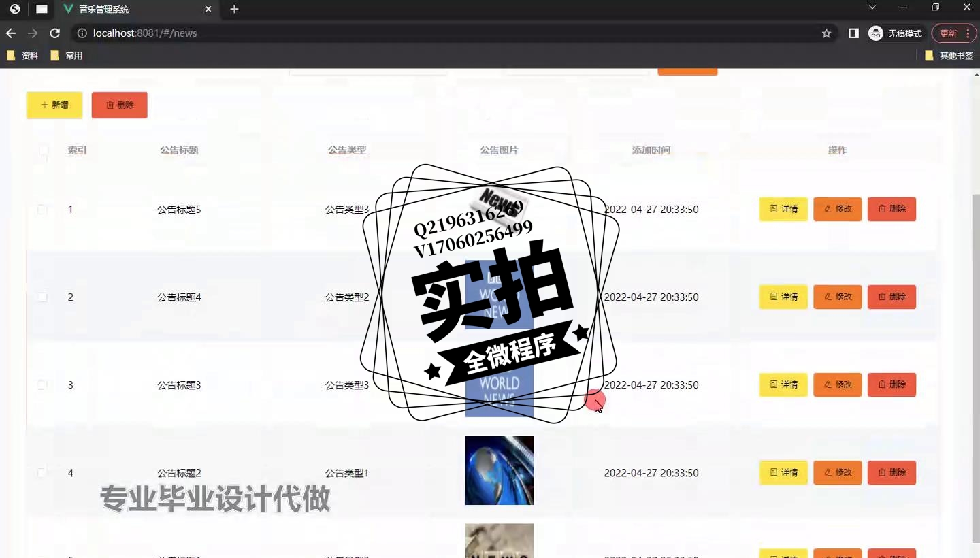Click the timestamp in 公告标题2 row
This screenshot has width=980, height=558.
coord(651,473)
